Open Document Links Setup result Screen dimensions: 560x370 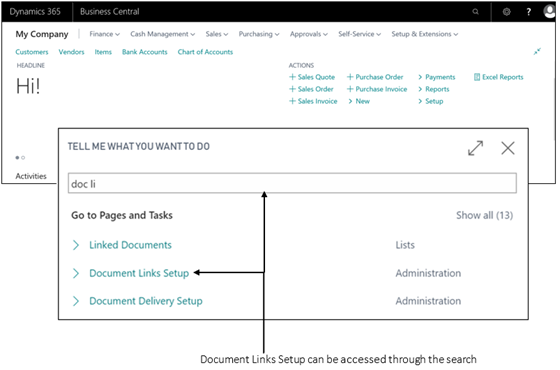139,273
